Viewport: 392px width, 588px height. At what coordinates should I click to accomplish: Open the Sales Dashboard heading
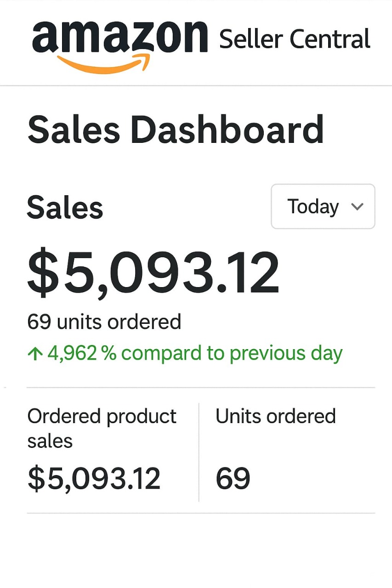point(176,130)
